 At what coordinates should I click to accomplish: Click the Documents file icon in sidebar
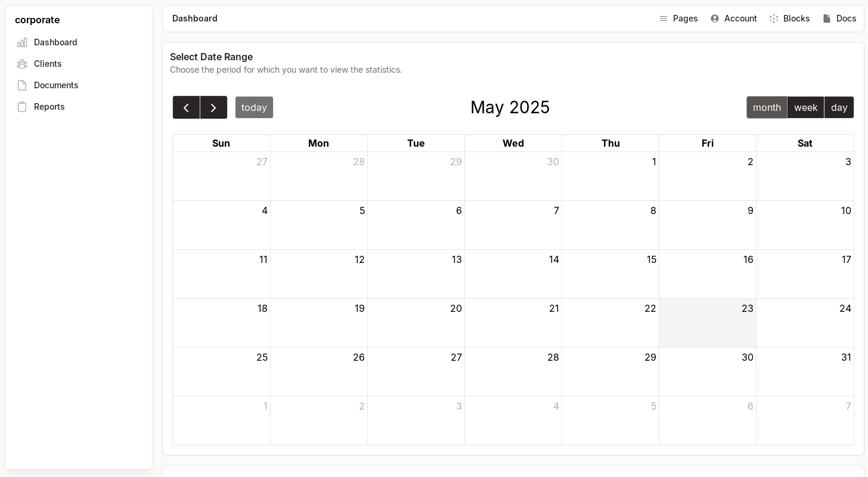(22, 85)
